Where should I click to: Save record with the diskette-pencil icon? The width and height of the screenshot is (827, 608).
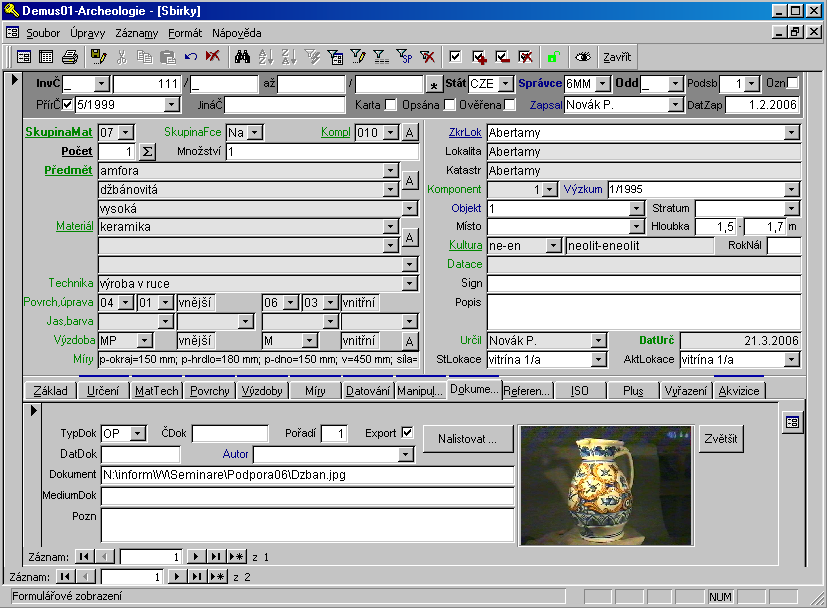point(99,57)
